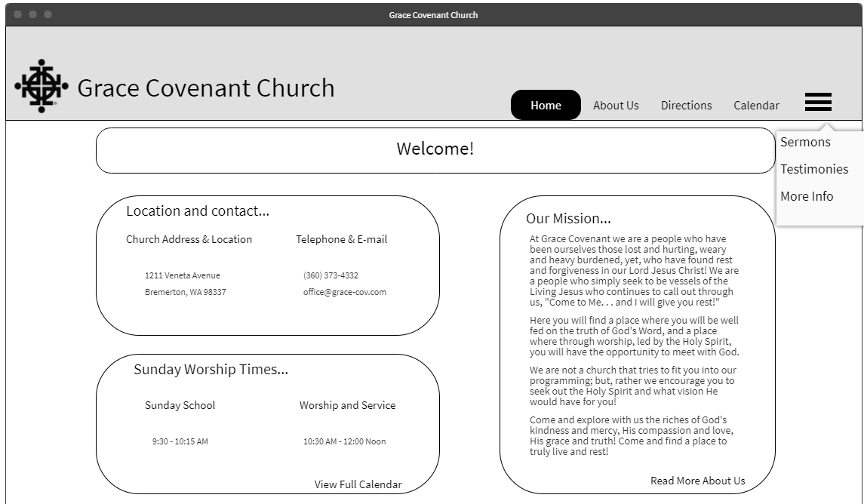The height and width of the screenshot is (504, 864).
Task: Click the Location and contact heading
Action: tap(197, 211)
